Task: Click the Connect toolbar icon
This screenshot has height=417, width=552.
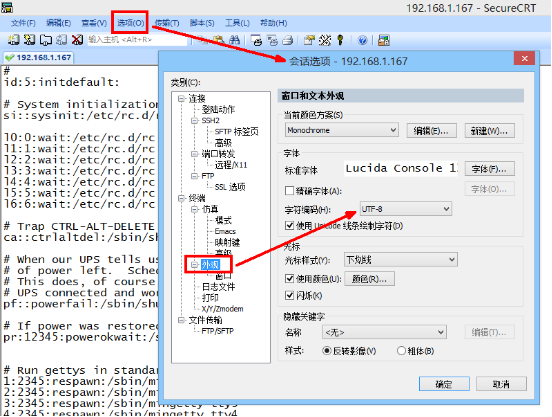Action: [x=13, y=40]
